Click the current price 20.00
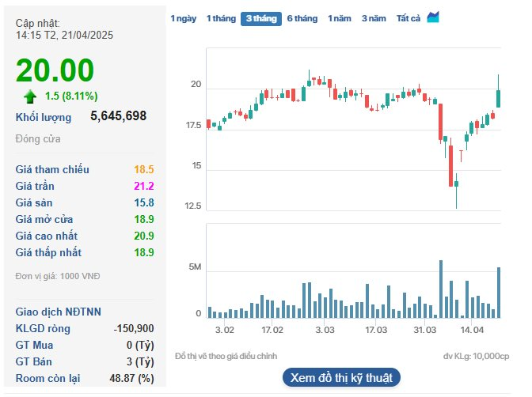 (x=55, y=70)
